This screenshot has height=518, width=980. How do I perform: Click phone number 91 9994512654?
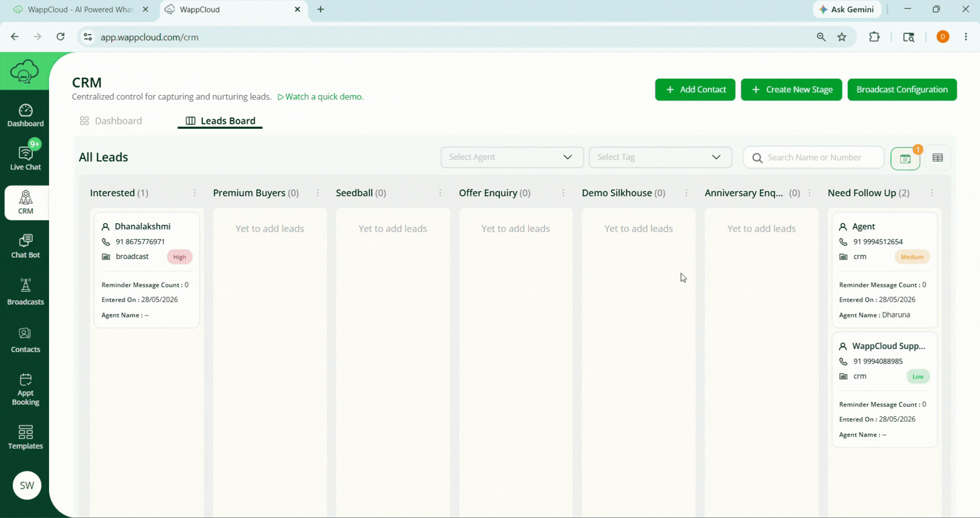(878, 242)
